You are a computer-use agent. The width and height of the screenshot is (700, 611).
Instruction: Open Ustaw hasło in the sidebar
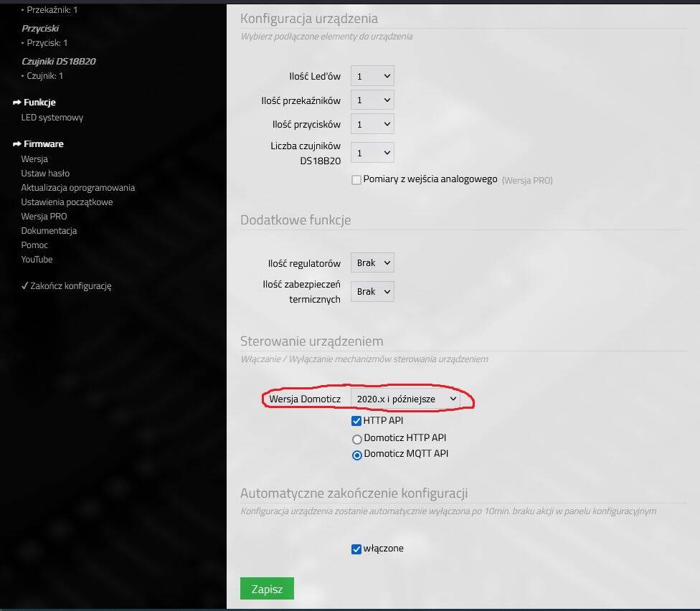coord(45,173)
